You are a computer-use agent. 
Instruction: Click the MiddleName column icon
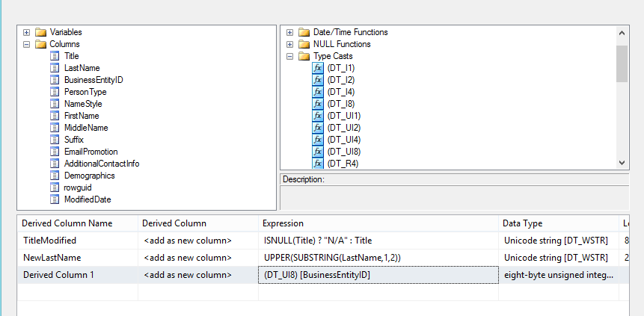55,127
